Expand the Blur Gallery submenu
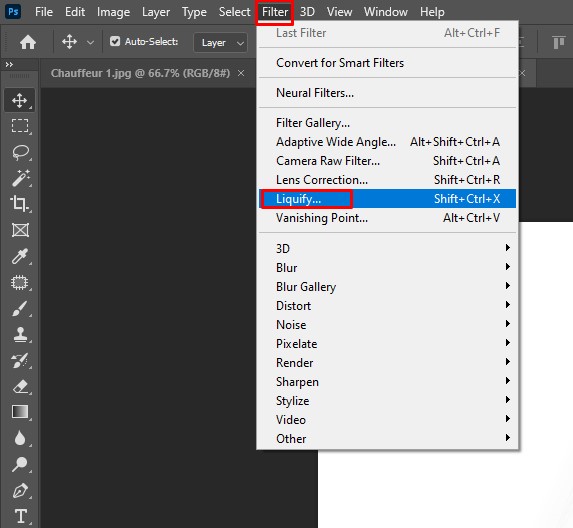 point(387,286)
